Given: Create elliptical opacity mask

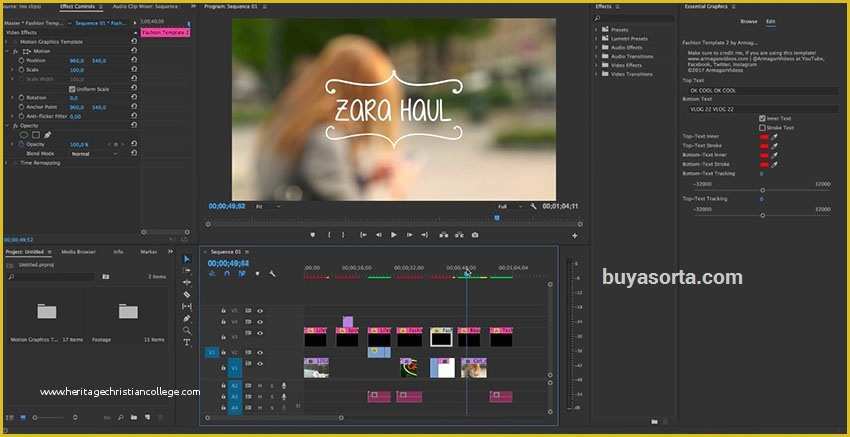Looking at the screenshot, I should coord(24,134).
